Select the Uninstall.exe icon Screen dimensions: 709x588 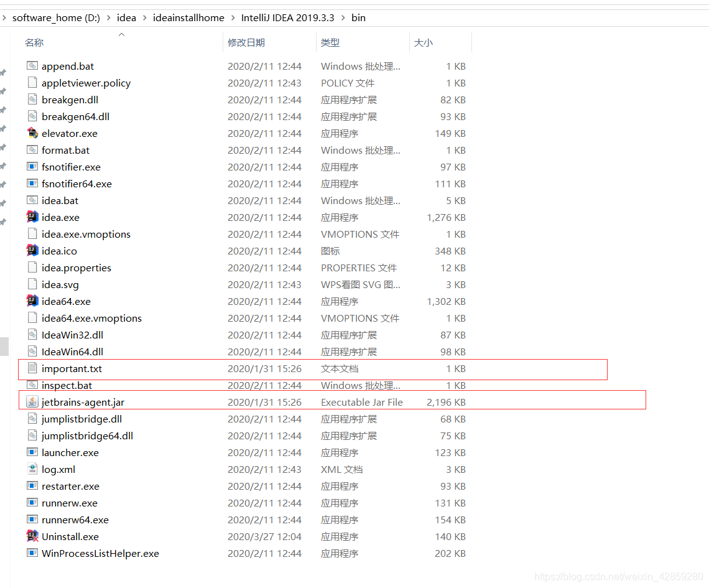[x=32, y=536]
